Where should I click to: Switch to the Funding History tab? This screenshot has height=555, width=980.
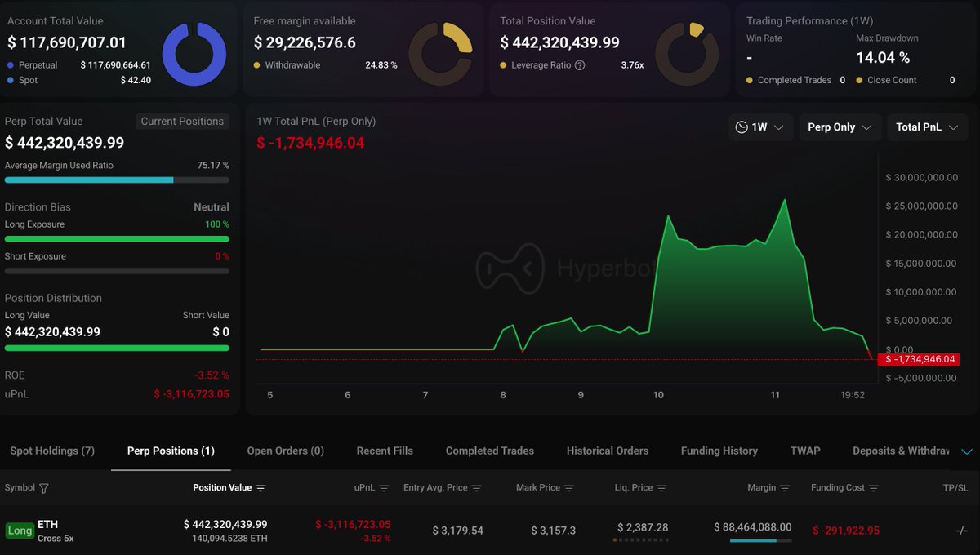719,451
